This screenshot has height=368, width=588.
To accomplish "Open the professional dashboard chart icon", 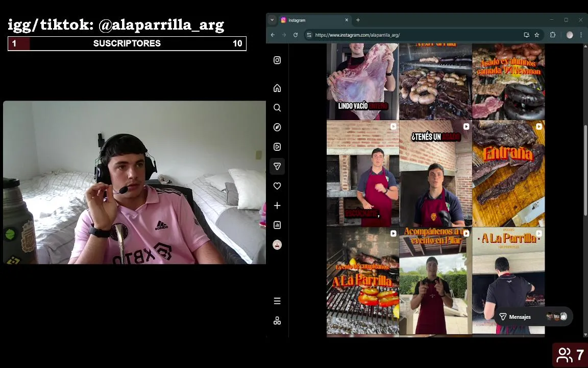I will click(277, 225).
